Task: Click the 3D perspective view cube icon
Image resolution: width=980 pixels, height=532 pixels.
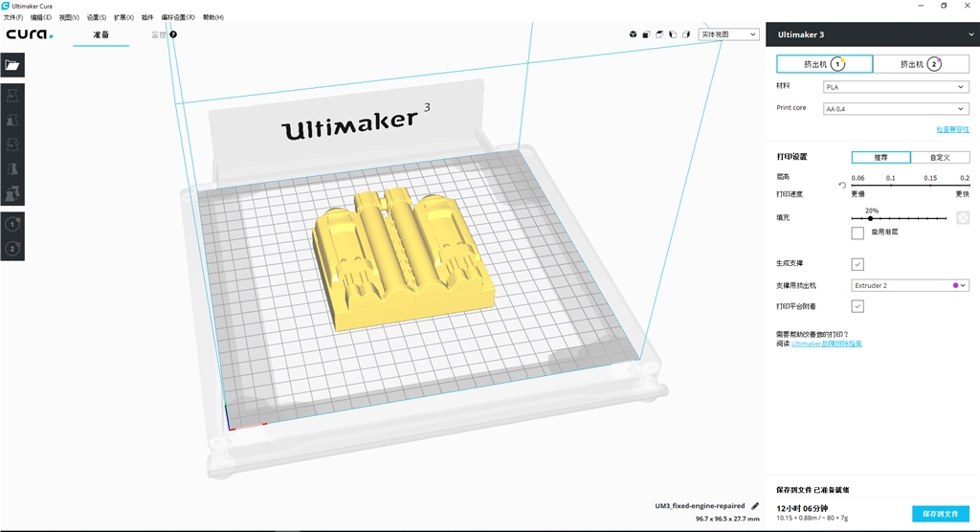Action: pyautogui.click(x=633, y=34)
